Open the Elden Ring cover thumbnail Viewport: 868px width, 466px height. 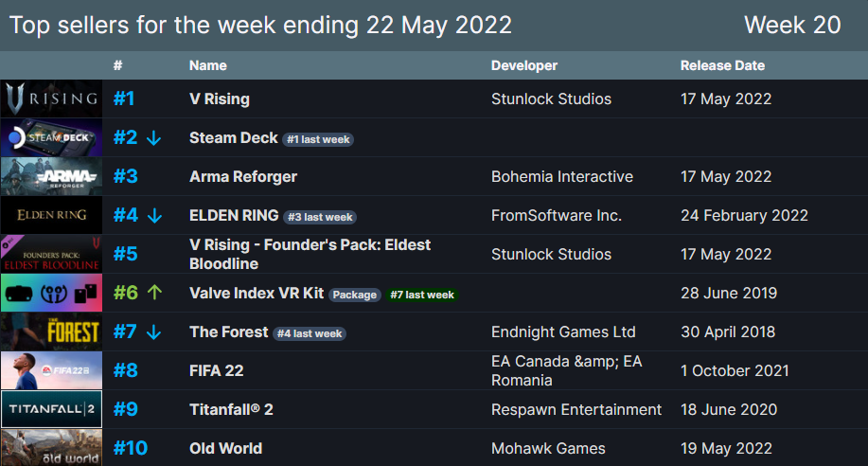pos(51,215)
